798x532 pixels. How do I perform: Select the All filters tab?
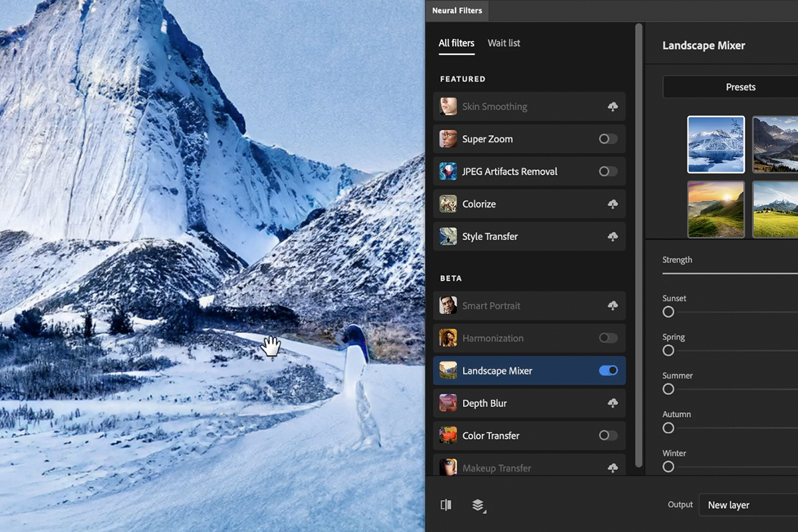[x=456, y=43]
